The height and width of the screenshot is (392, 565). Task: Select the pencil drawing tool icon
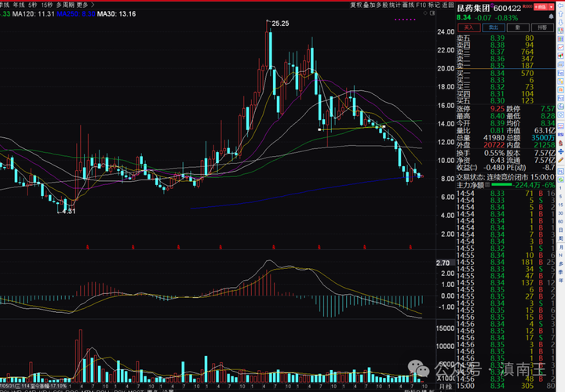[x=560, y=160]
